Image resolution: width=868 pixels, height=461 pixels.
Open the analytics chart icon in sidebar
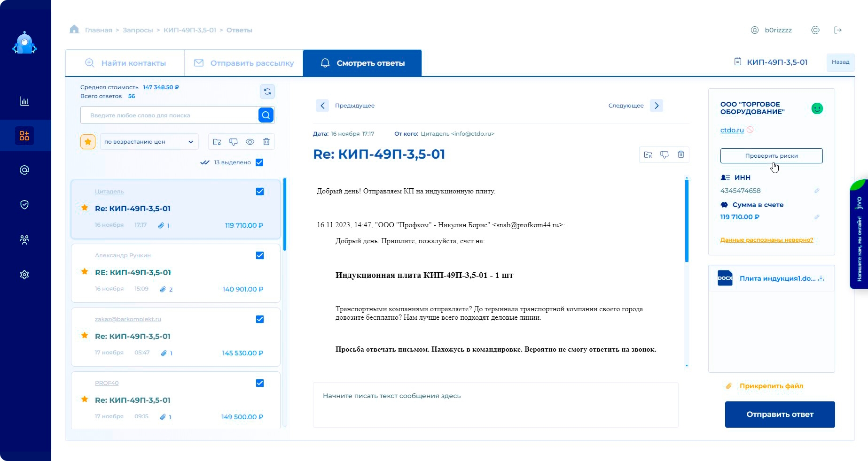click(x=24, y=101)
